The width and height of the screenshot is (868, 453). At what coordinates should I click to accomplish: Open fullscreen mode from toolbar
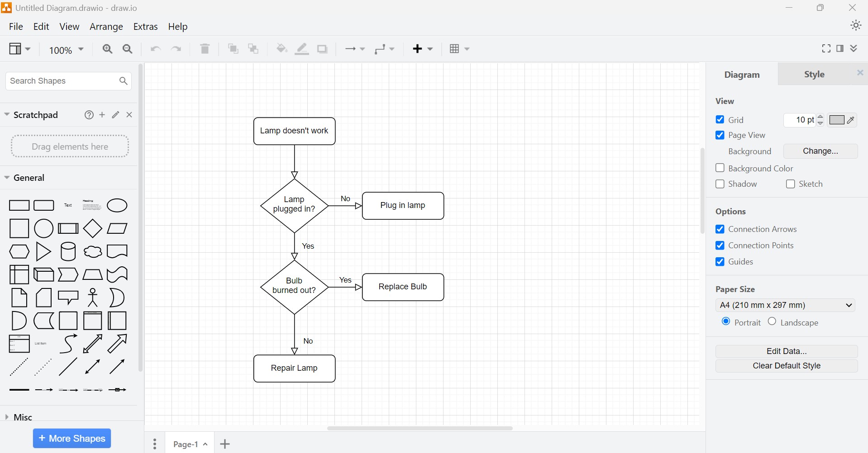pos(825,48)
